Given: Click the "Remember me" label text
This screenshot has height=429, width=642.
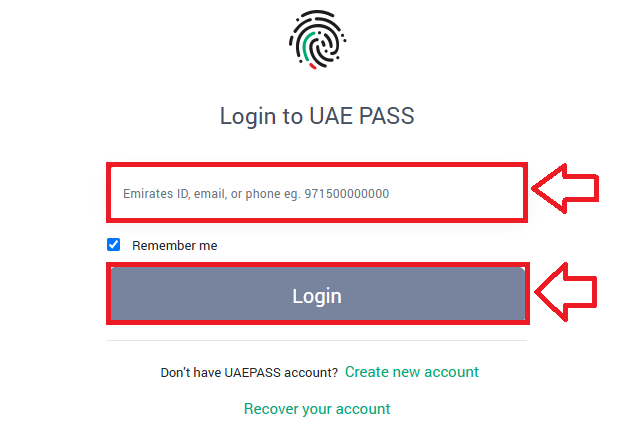Looking at the screenshot, I should (174, 246).
